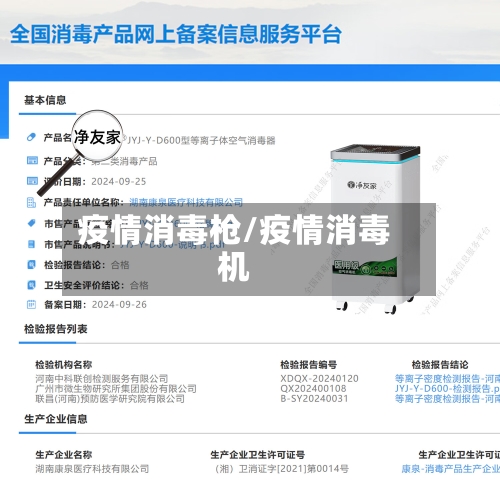
Task: Click the tag icon beside 市售产品 label row
Action: tap(31, 223)
